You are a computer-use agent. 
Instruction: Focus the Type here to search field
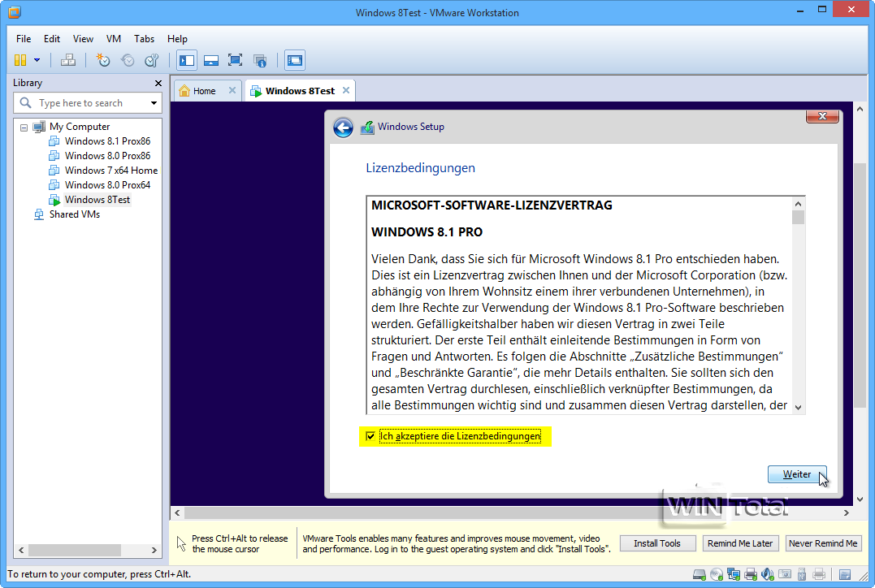coord(89,103)
